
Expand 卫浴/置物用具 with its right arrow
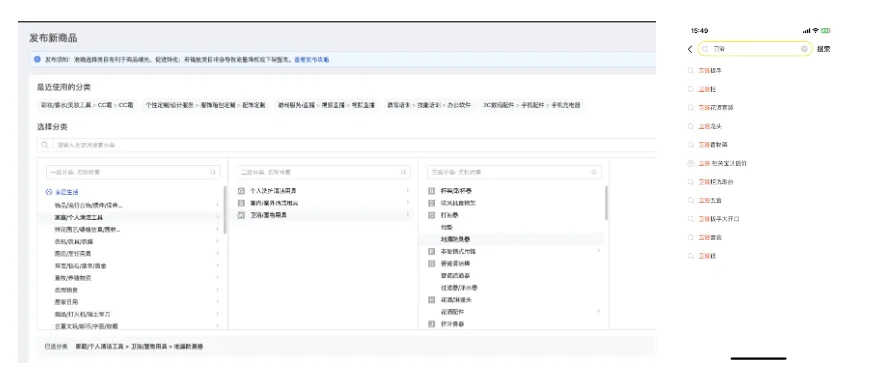pyautogui.click(x=407, y=215)
